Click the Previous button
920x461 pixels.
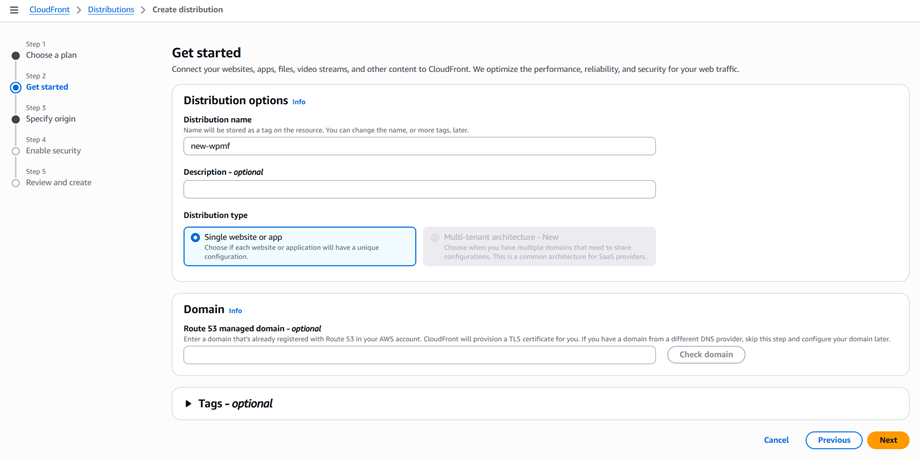(833, 440)
